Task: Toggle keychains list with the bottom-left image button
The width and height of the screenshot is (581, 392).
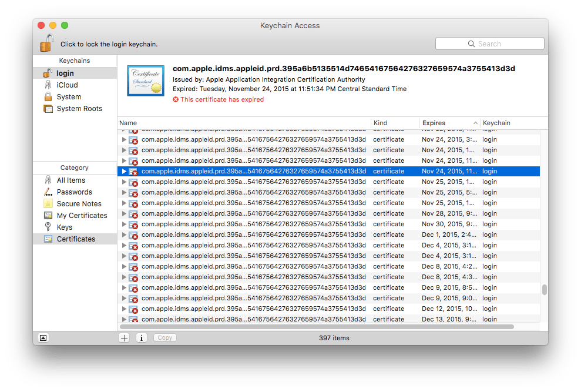Action: click(x=43, y=338)
